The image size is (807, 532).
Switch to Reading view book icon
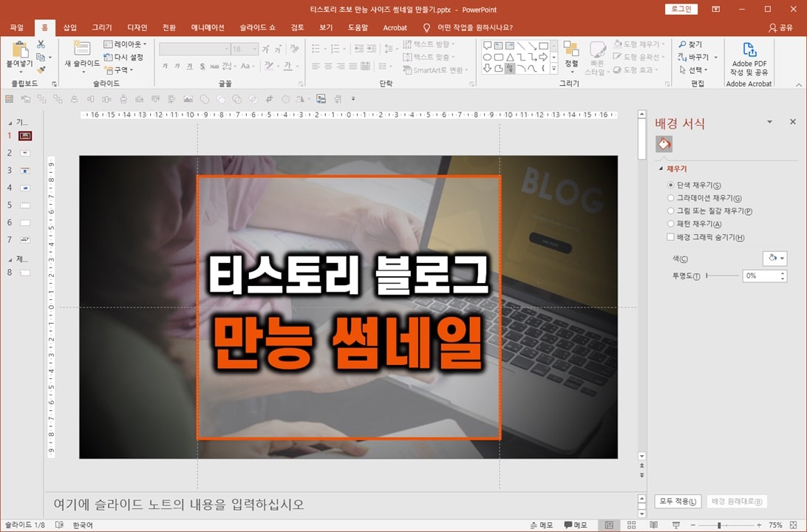point(653,525)
